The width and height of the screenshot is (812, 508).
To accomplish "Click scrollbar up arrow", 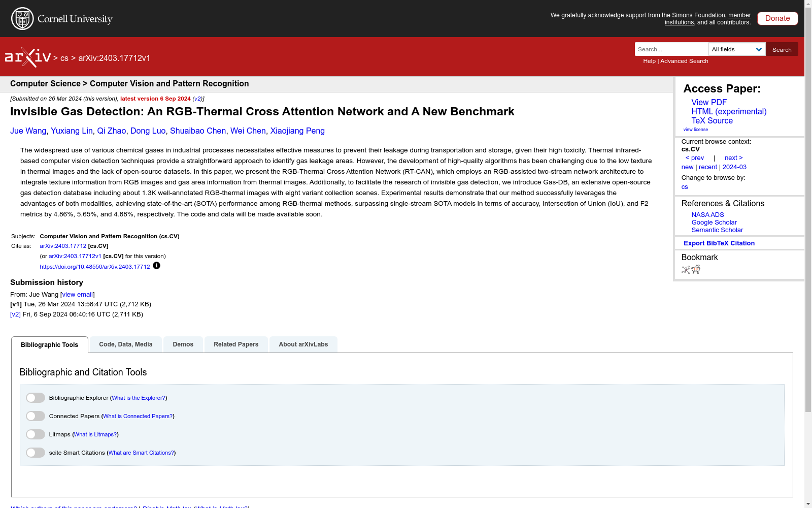I will [808, 4].
